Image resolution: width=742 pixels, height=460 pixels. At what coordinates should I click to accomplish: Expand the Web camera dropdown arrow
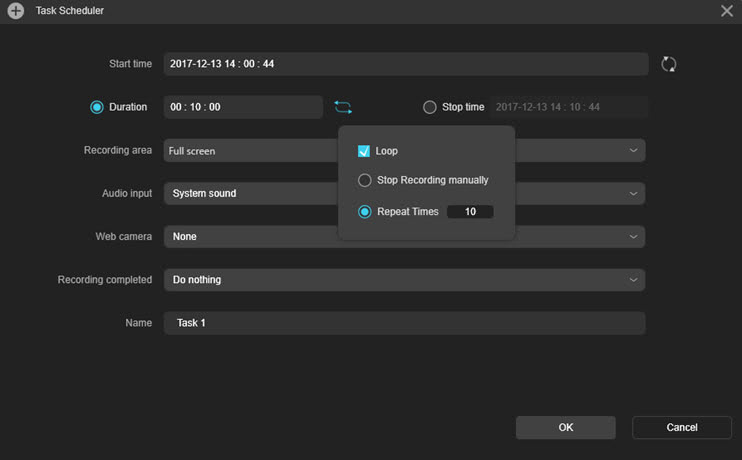(633, 237)
